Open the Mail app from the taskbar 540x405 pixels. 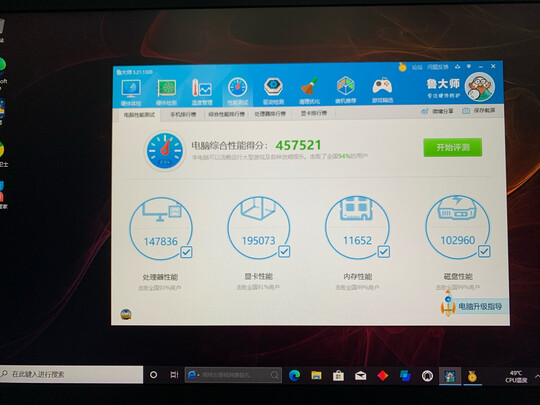[x=360, y=376]
